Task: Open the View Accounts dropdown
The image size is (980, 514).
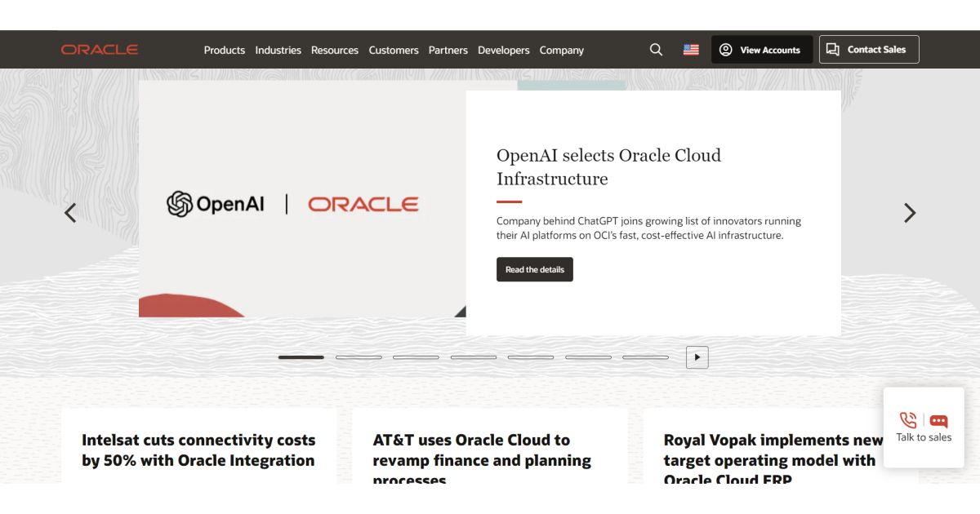Action: [x=761, y=50]
